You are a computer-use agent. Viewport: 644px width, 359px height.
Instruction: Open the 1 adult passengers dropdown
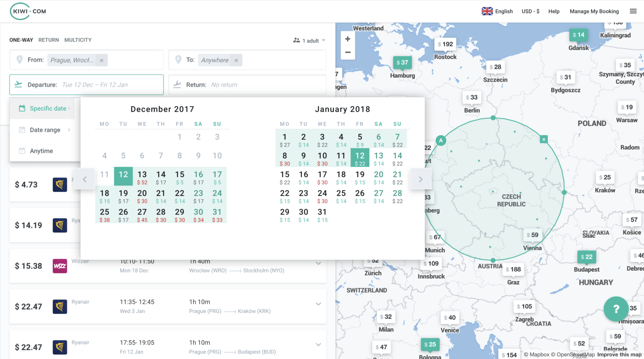pos(309,41)
